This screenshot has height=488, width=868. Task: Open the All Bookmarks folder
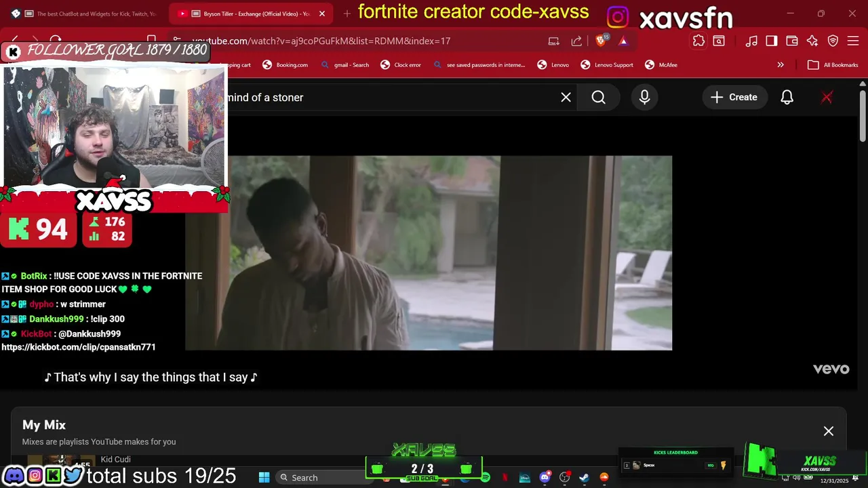pyautogui.click(x=833, y=65)
